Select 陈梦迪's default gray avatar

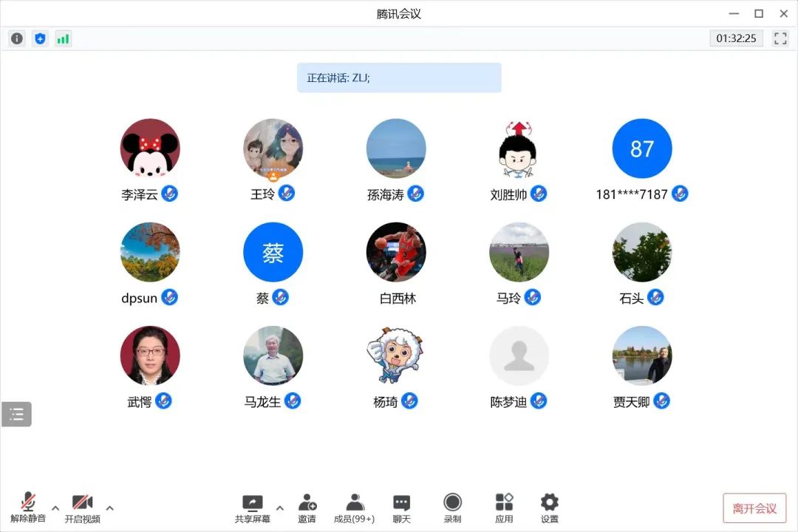tap(519, 355)
